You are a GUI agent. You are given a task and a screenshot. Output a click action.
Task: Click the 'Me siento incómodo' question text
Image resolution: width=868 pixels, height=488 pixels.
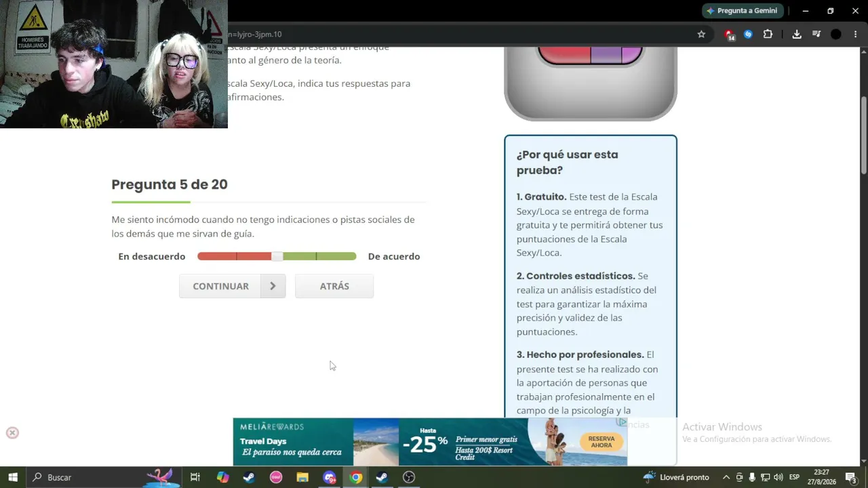tap(263, 226)
